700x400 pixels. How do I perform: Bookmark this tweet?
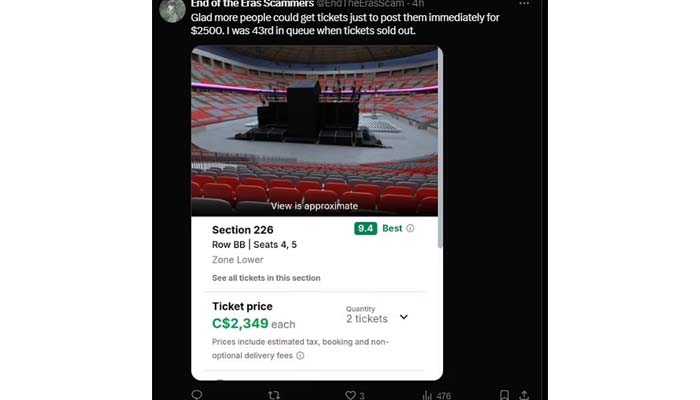coord(504,395)
